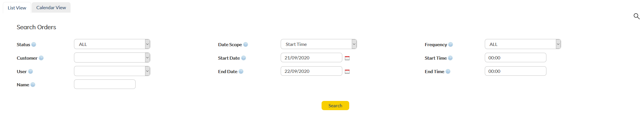Open the Frequency dropdown

click(x=558, y=44)
